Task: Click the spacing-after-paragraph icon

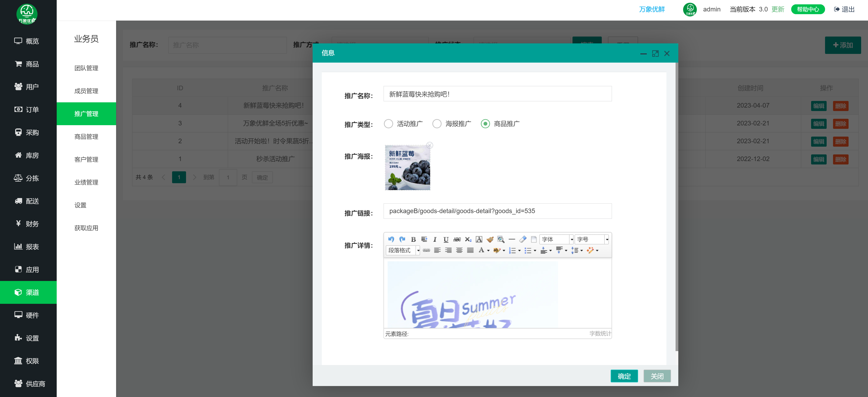Action: 559,250
